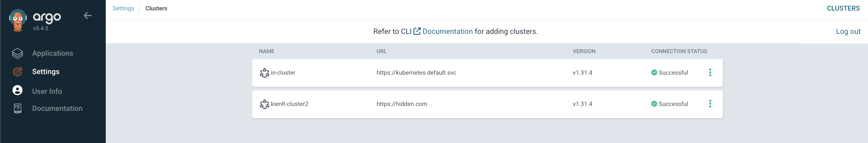
Task: Click the User Info avatar icon
Action: (18, 90)
